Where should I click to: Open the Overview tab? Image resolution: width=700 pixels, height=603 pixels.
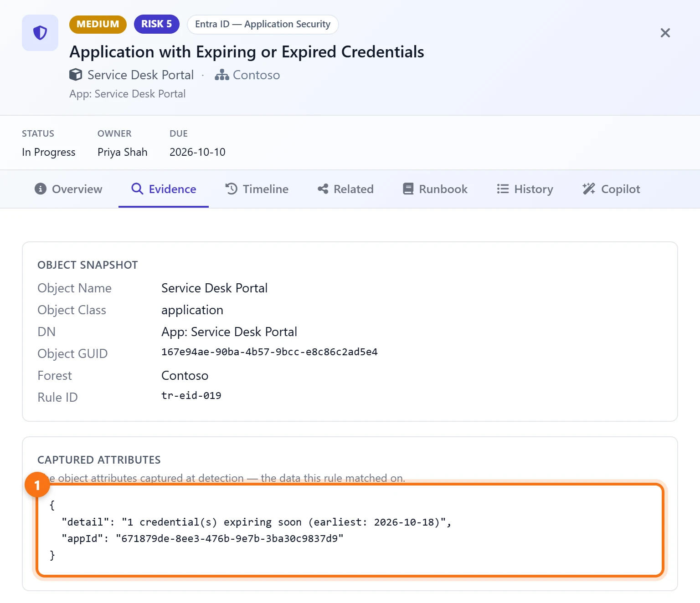(68, 189)
